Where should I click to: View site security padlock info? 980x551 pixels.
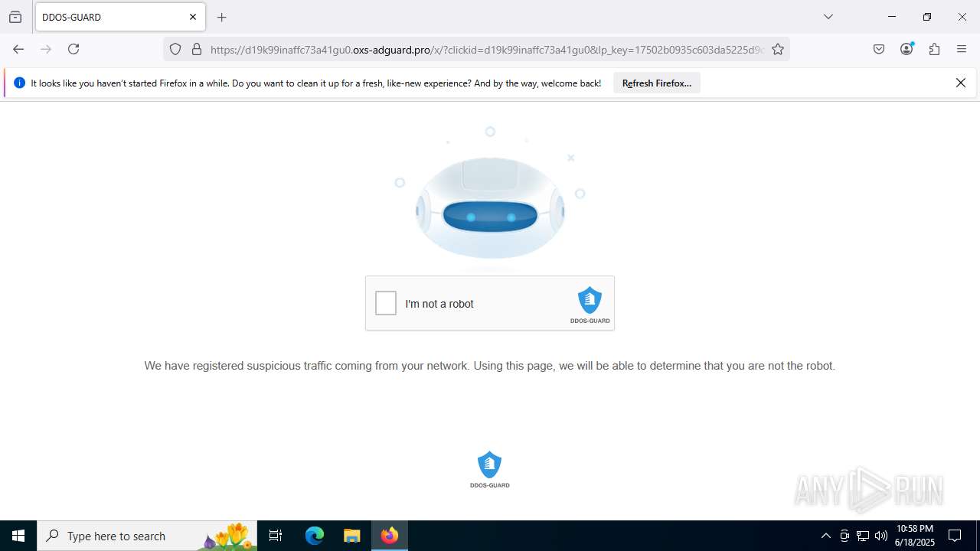pos(197,49)
